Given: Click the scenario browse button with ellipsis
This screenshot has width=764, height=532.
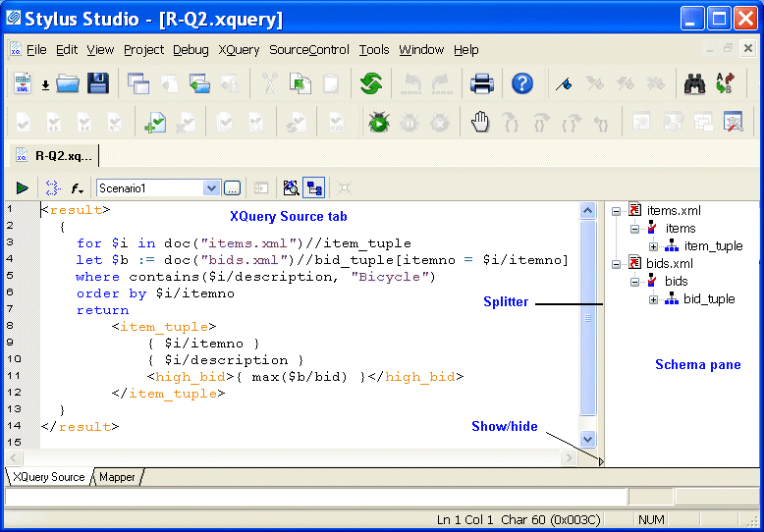Looking at the screenshot, I should point(232,187).
